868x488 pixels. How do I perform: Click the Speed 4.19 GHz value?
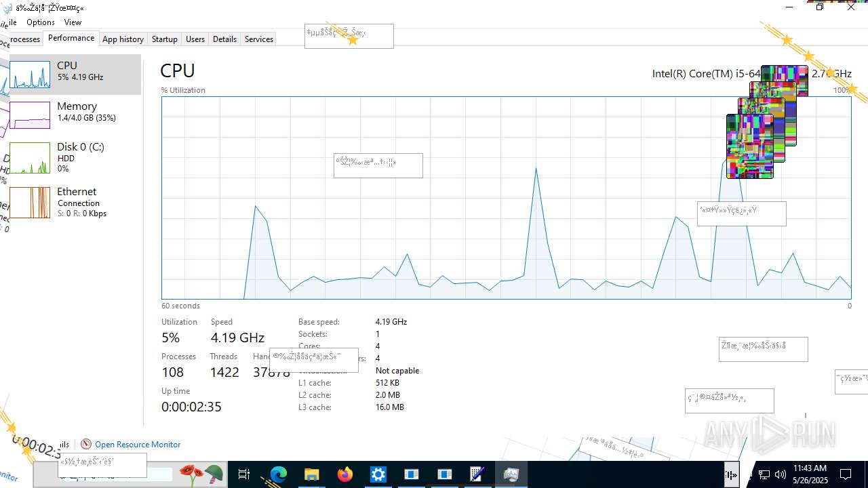(237, 338)
